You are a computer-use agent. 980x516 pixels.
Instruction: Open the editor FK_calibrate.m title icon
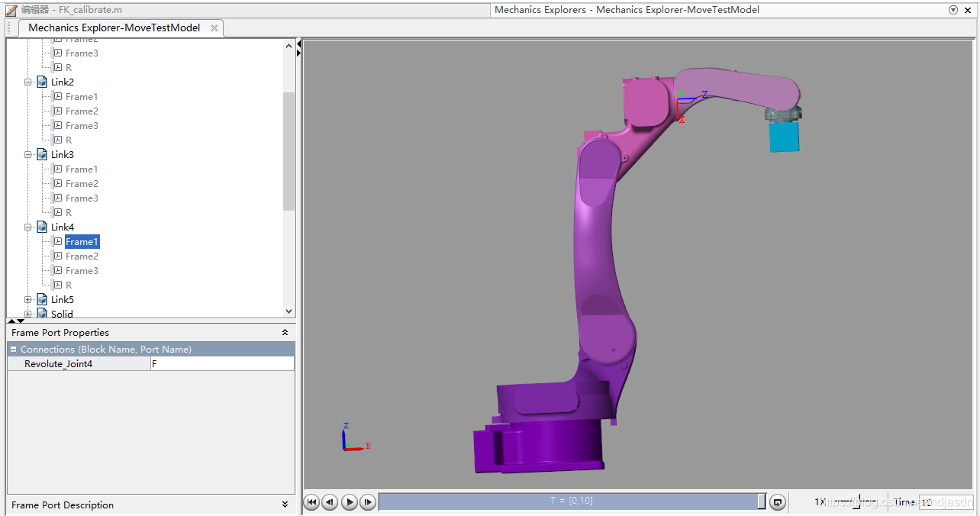[x=11, y=10]
